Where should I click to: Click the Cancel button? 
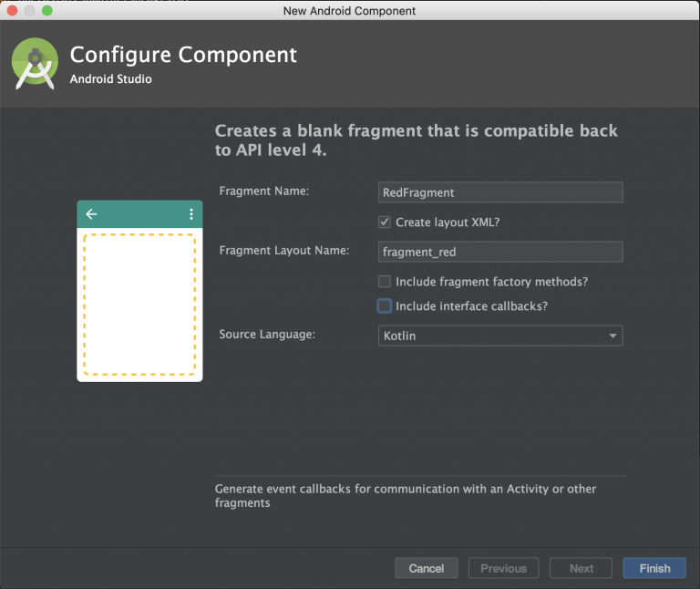click(x=427, y=568)
